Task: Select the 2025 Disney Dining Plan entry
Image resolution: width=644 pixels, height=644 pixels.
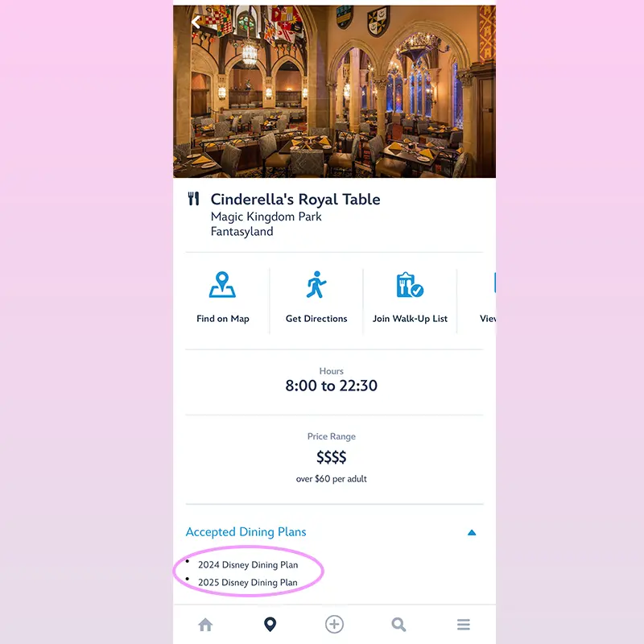Action: click(x=248, y=583)
